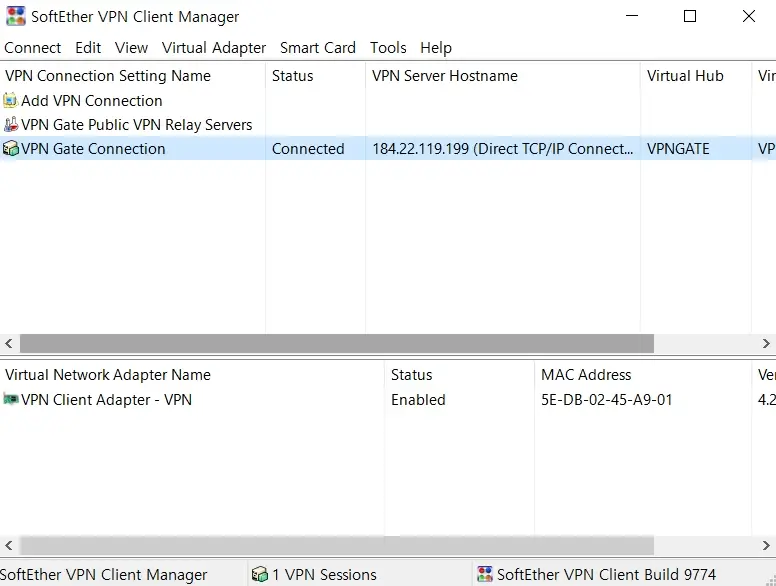
Task: Select VPN Client Adapter - VPN row
Action: (388, 399)
